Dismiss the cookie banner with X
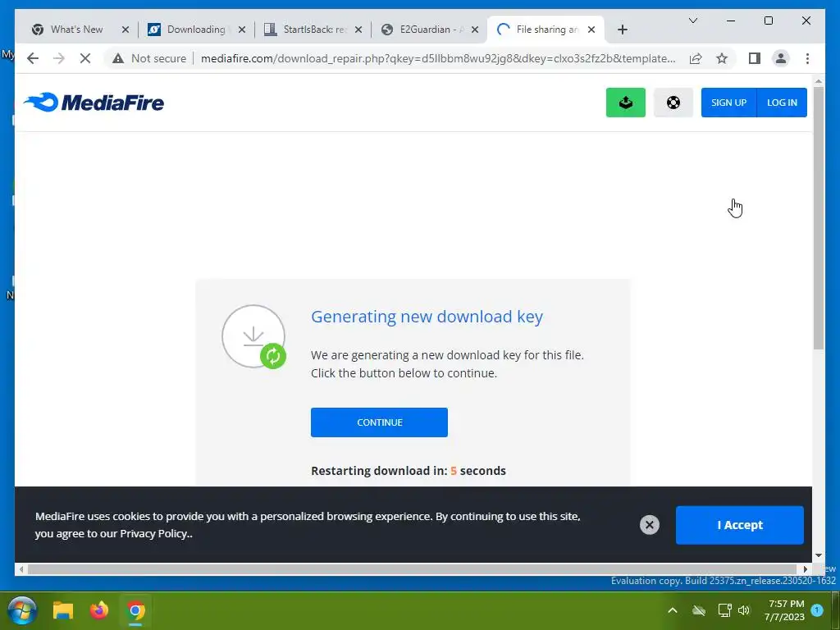840x630 pixels. 650,525
